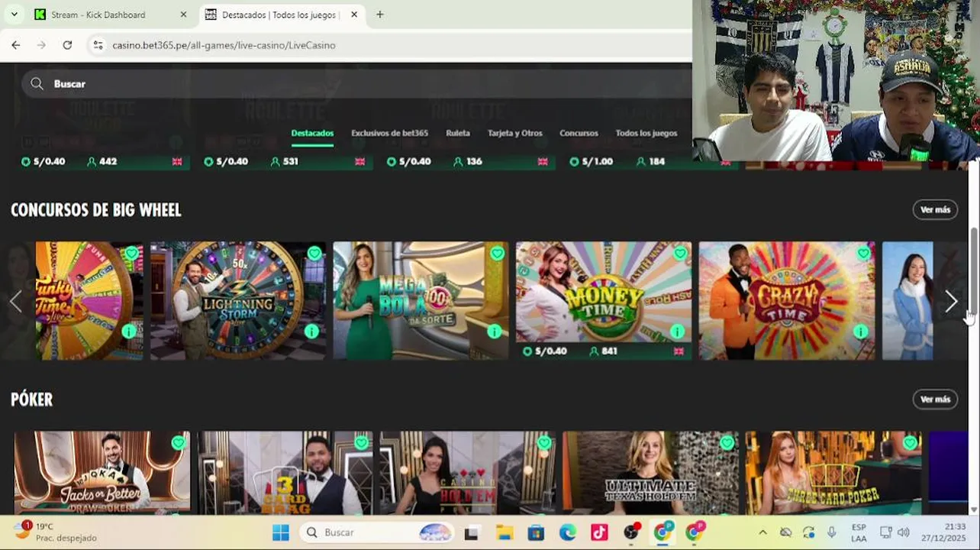Show hidden system tray icons
This screenshot has height=550, width=980.
pos(762,532)
